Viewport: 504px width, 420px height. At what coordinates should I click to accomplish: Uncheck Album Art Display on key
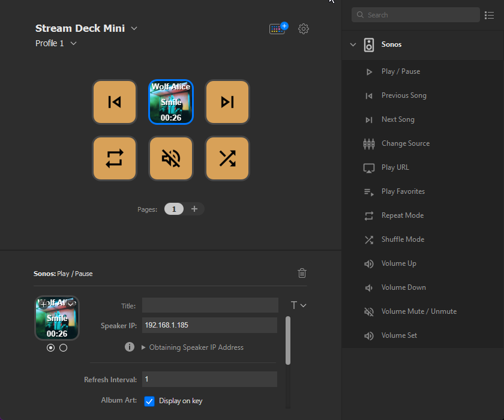click(x=149, y=401)
